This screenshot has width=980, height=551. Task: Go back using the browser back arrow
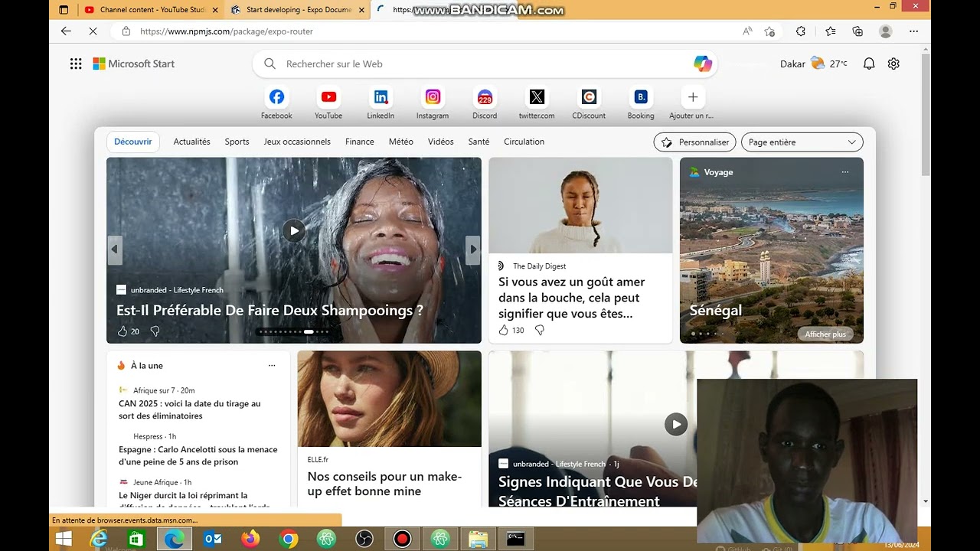66,31
